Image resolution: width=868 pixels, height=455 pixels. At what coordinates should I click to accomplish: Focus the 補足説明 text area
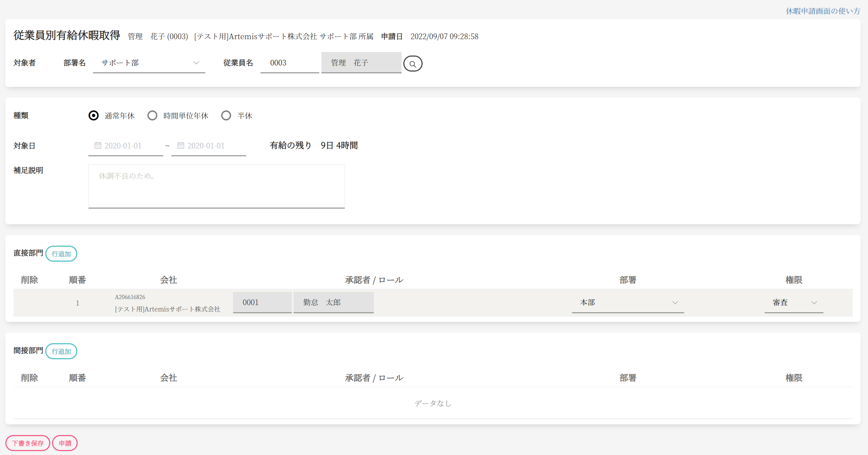click(x=216, y=186)
